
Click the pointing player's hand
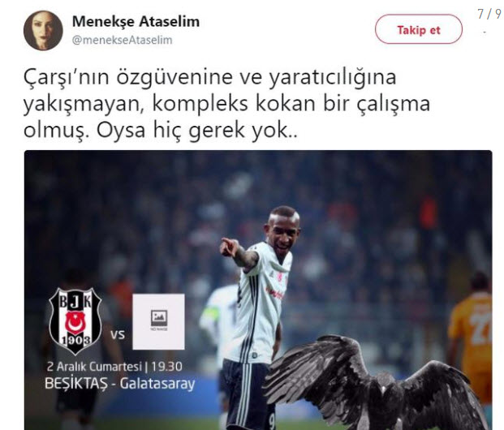tap(229, 247)
